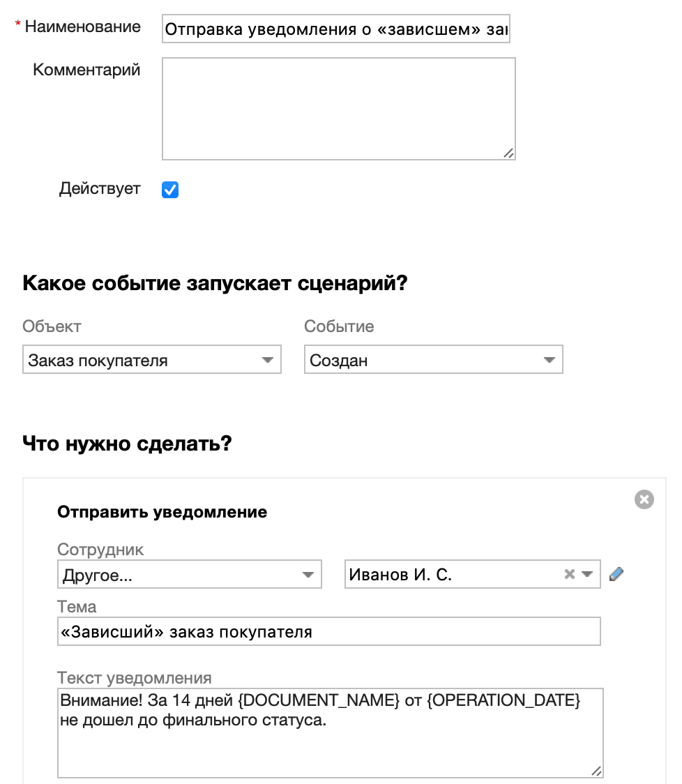
Task: Click the dropdown arrow on the Событие field
Action: coord(550,359)
